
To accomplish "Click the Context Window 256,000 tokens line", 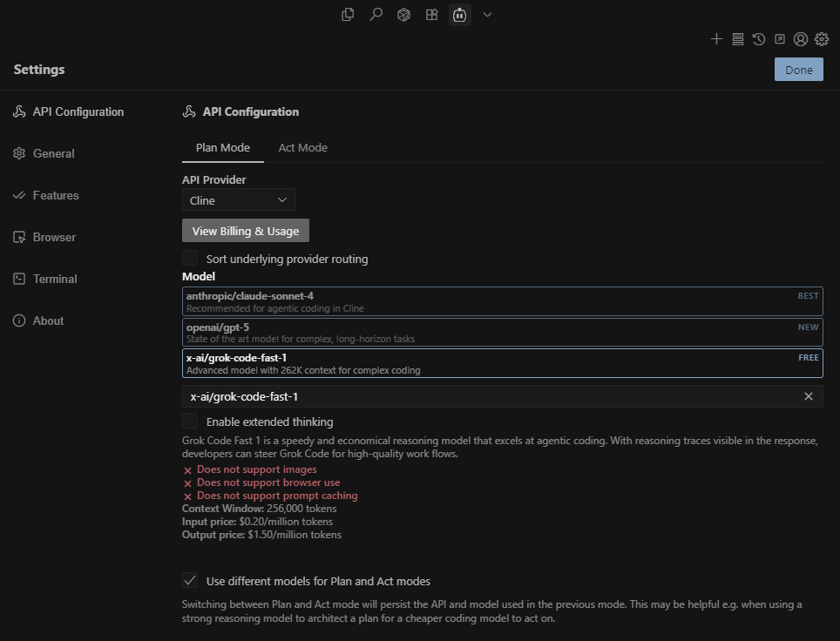I will (260, 509).
